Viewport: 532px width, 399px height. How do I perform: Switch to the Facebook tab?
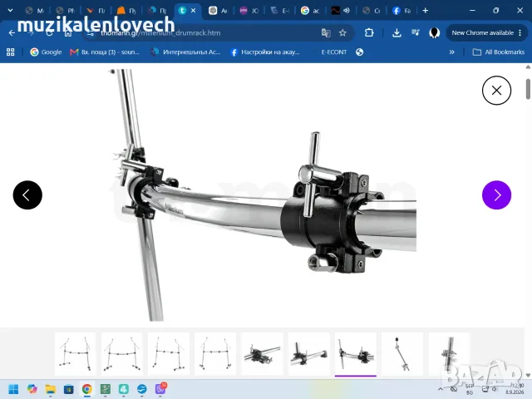pyautogui.click(x=401, y=11)
